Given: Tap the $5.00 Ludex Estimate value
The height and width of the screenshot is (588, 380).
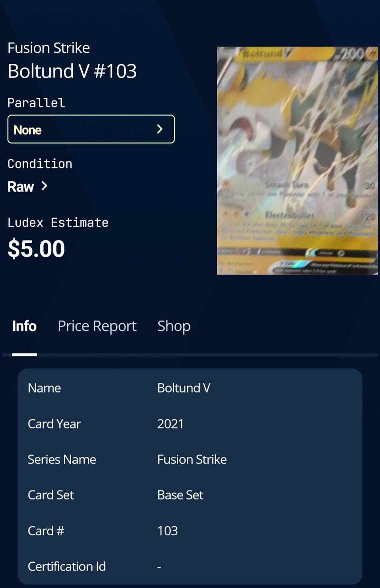Looking at the screenshot, I should [x=36, y=249].
